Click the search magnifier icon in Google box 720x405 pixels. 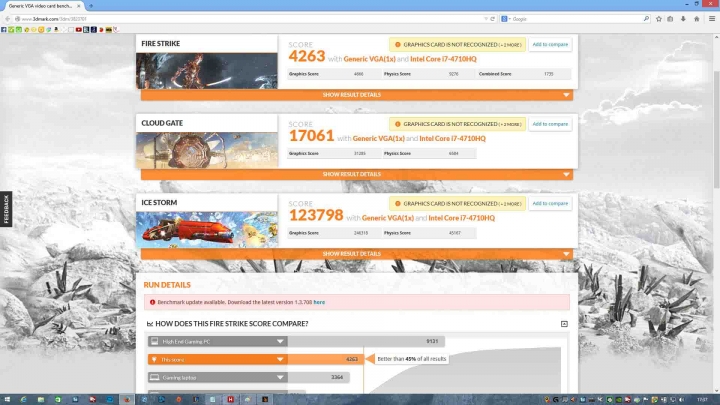(x=646, y=19)
